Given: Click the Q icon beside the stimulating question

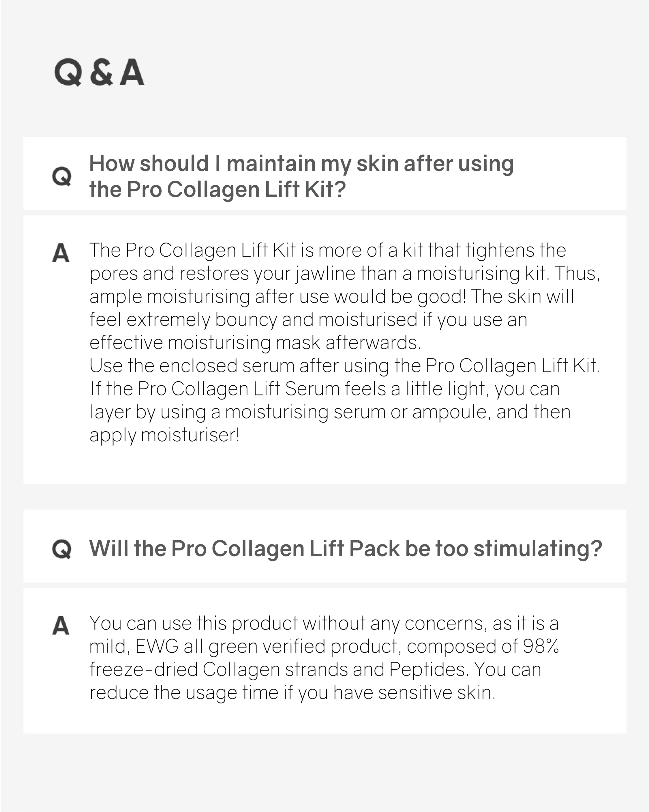Looking at the screenshot, I should point(62,549).
